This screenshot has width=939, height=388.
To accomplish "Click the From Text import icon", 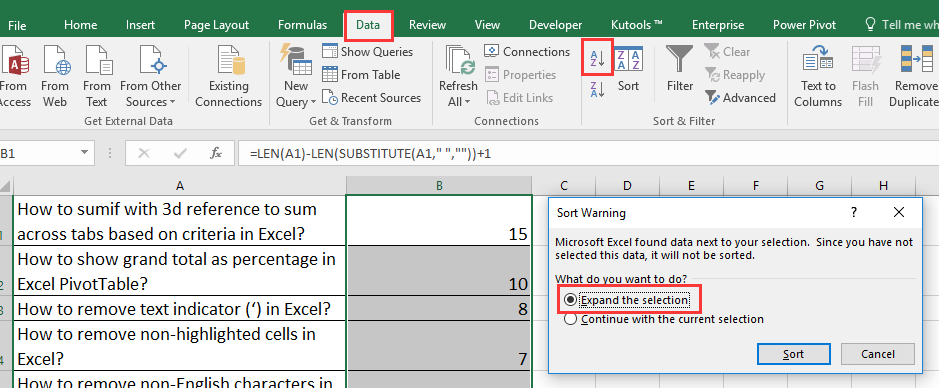I will coord(98,60).
